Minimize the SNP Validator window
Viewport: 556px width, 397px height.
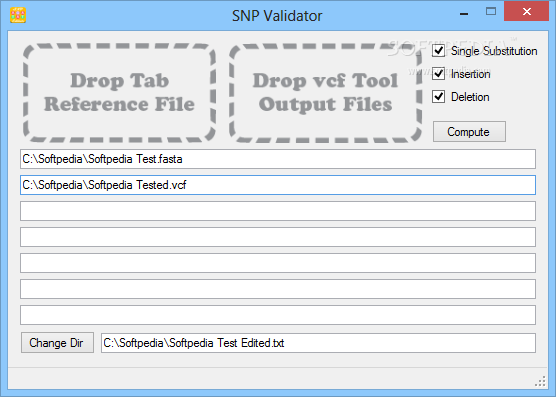click(464, 13)
